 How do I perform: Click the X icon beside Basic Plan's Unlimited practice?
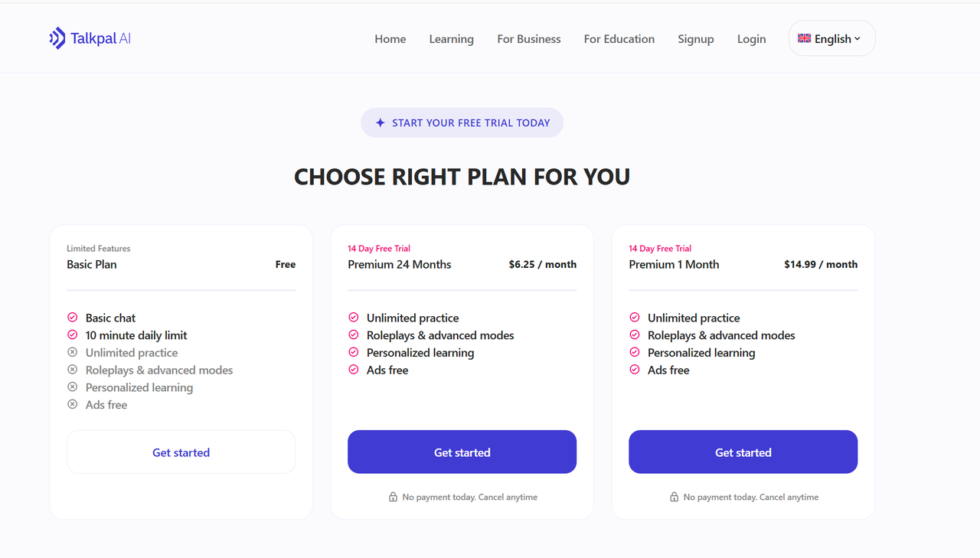coord(73,353)
